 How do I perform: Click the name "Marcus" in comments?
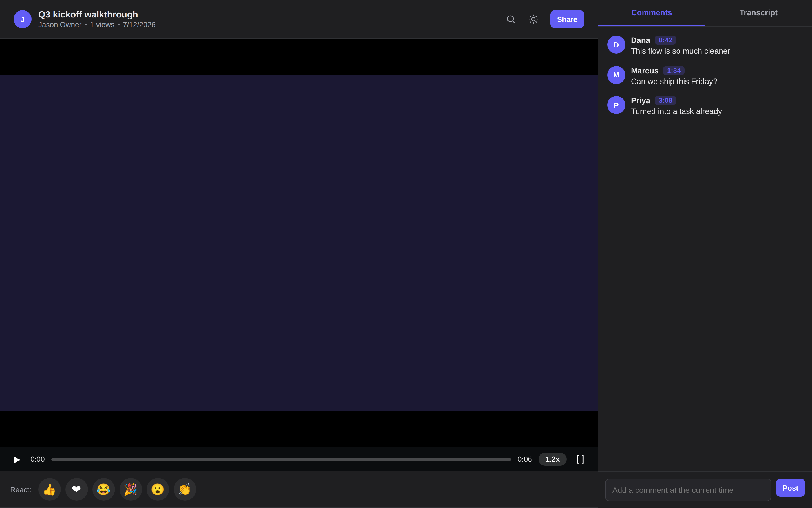[645, 71]
